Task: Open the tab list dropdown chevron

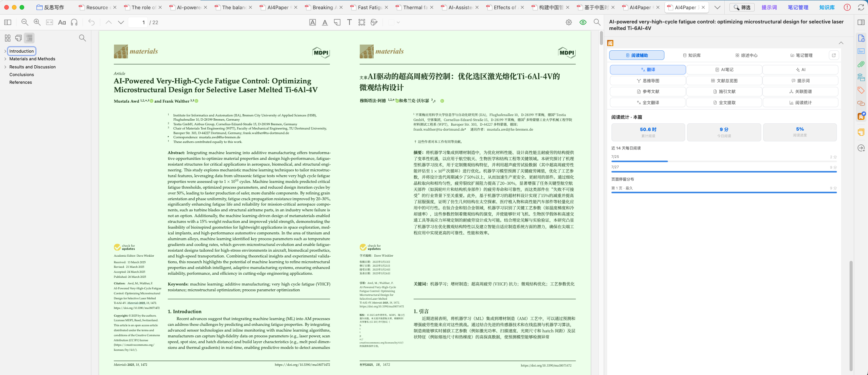Action: pos(717,7)
